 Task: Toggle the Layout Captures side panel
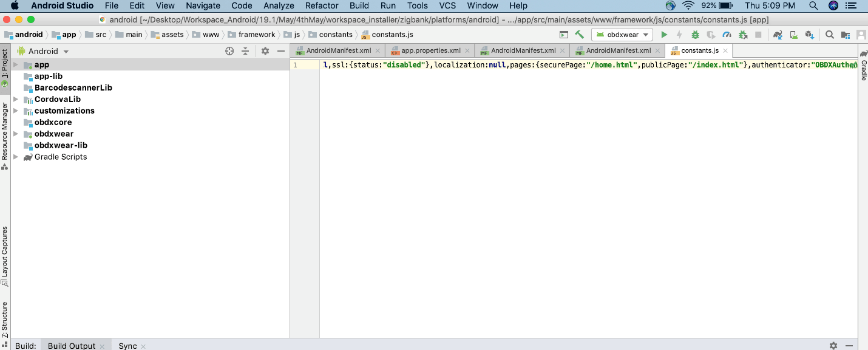(x=5, y=256)
